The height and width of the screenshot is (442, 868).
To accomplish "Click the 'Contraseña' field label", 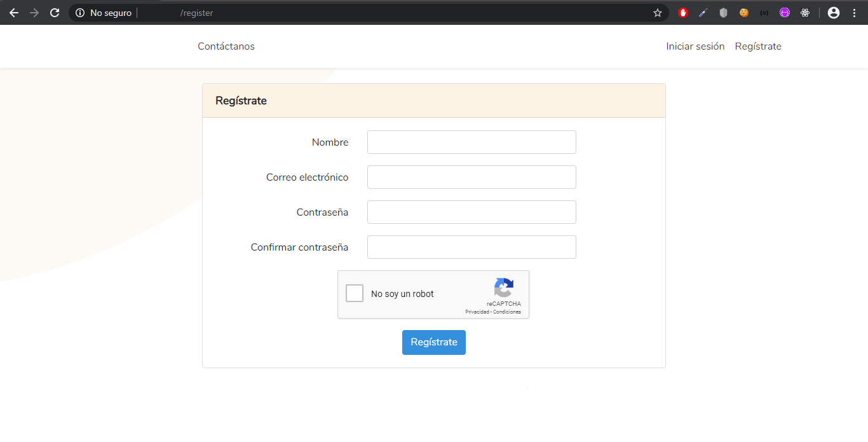I will 322,212.
